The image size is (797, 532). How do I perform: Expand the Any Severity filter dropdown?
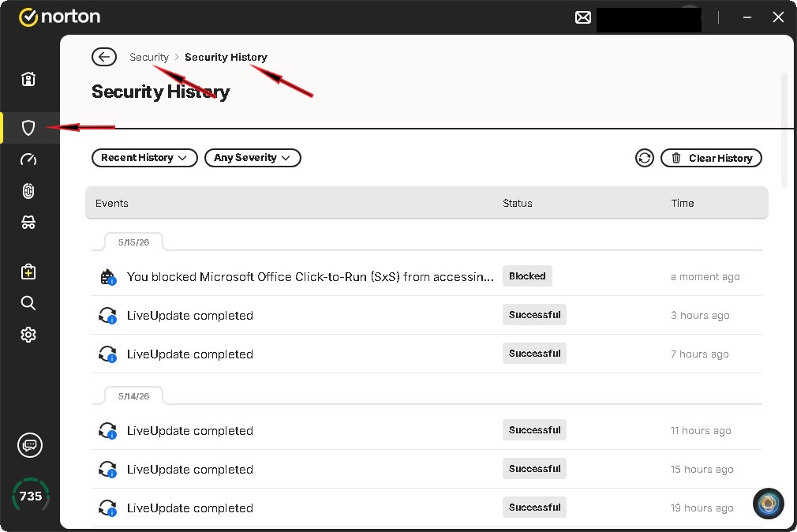point(253,158)
